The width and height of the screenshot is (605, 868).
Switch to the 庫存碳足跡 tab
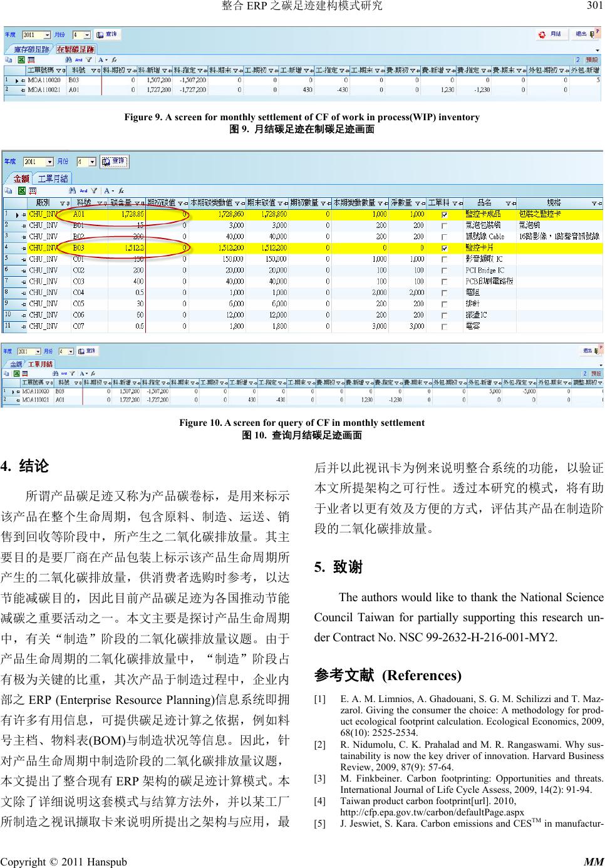pos(31,49)
